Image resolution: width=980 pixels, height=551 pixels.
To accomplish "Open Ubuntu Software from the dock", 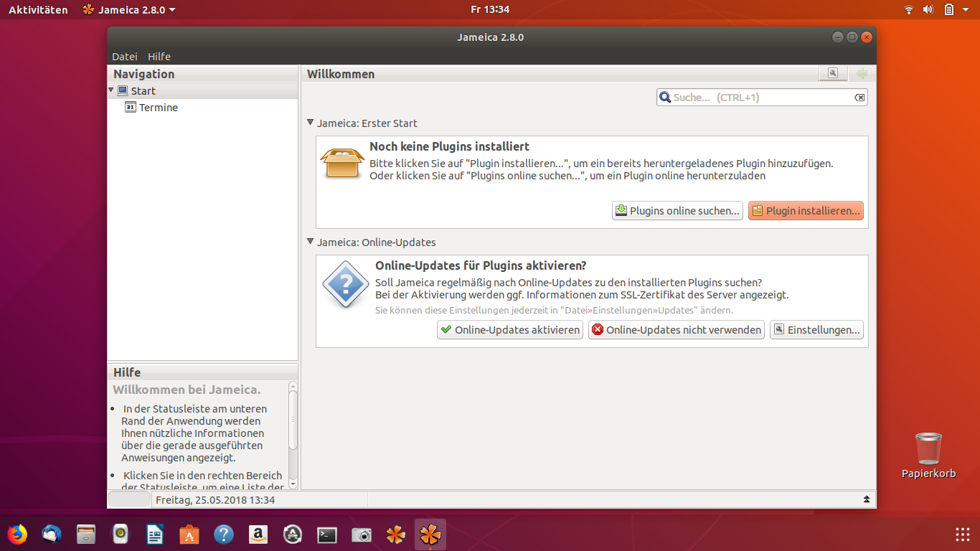I will click(189, 534).
